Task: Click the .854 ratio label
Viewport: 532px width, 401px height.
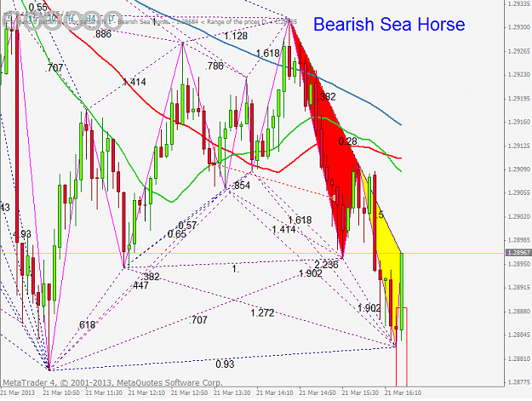Action: [x=241, y=186]
